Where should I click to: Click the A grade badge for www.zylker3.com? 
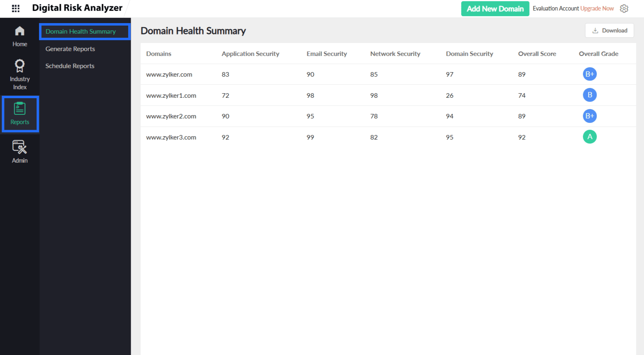pyautogui.click(x=590, y=137)
